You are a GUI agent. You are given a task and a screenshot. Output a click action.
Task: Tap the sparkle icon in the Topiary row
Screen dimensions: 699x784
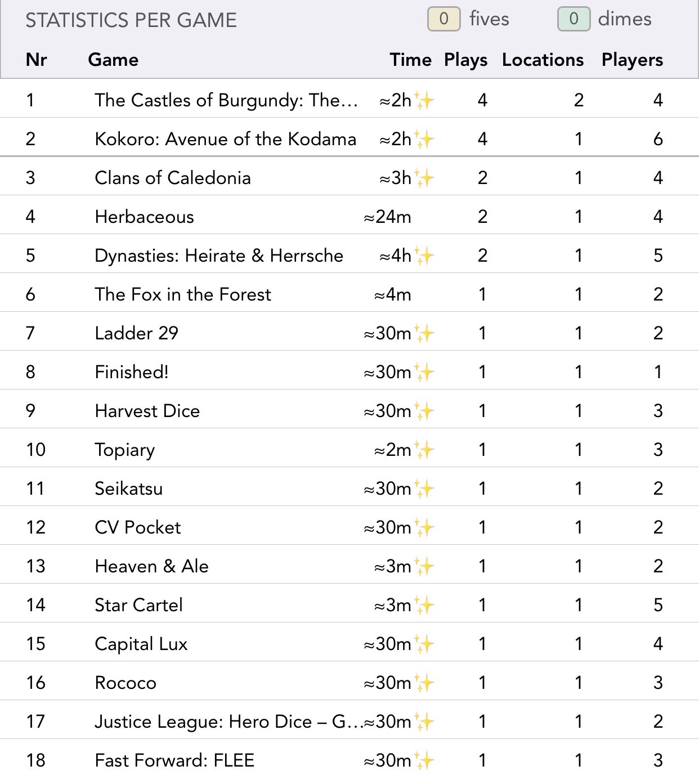424,450
